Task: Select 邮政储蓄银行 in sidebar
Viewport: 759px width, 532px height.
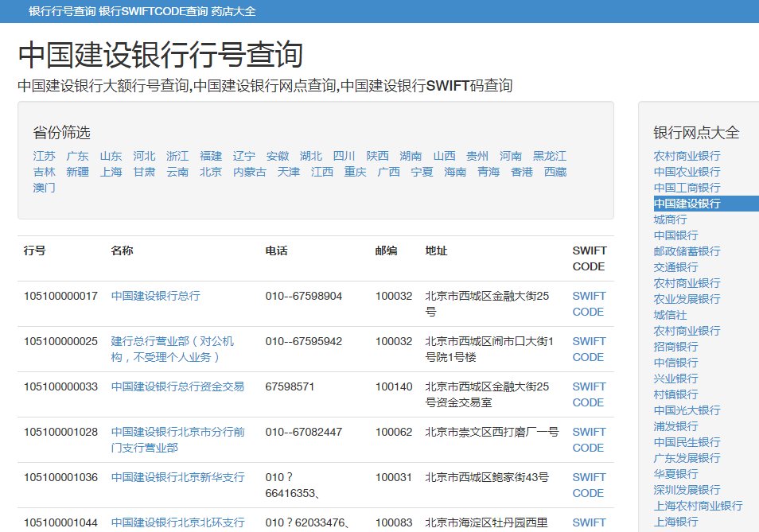Action: click(687, 251)
